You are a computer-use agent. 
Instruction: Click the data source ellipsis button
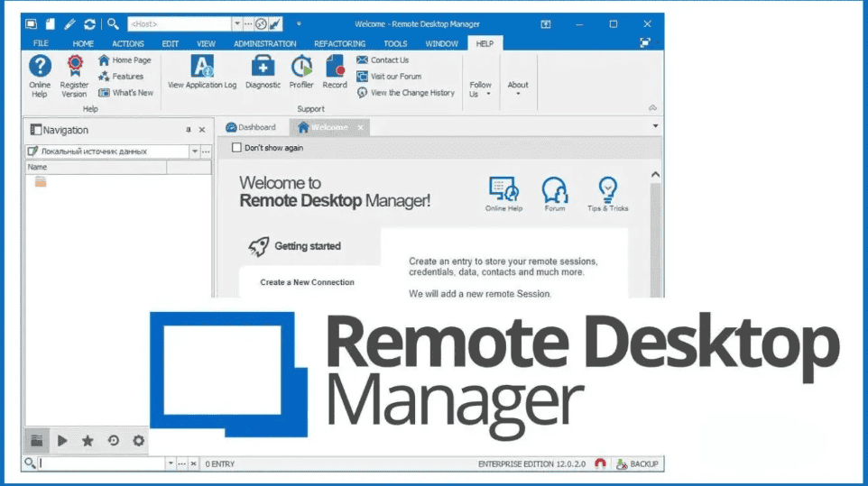(206, 151)
